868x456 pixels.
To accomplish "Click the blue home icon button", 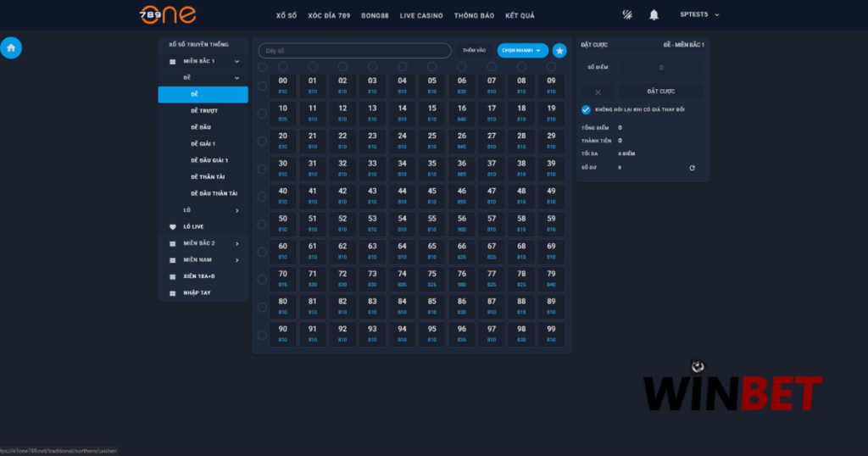I will [11, 48].
